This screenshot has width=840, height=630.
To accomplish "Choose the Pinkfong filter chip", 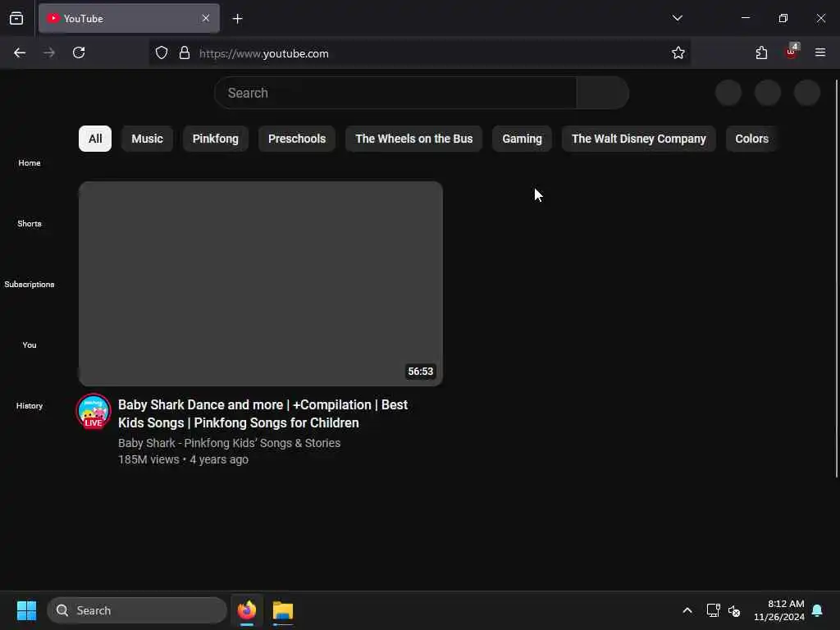I will [216, 139].
